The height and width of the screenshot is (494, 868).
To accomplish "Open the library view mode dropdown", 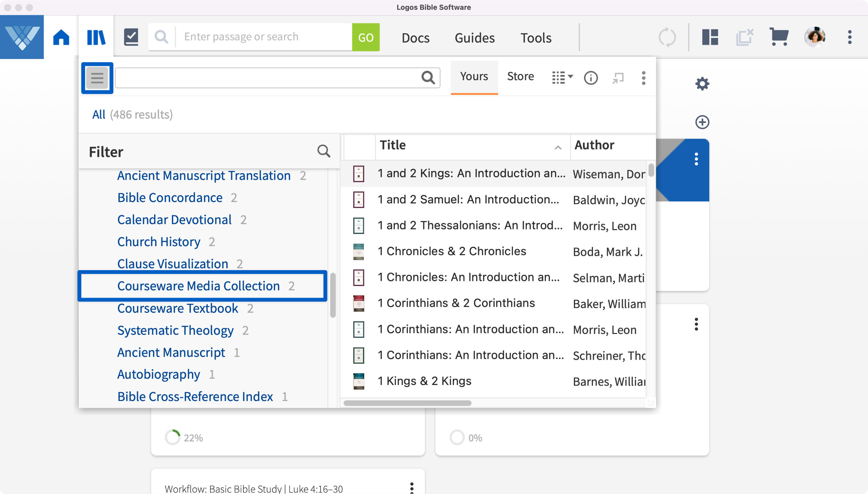I will click(562, 78).
